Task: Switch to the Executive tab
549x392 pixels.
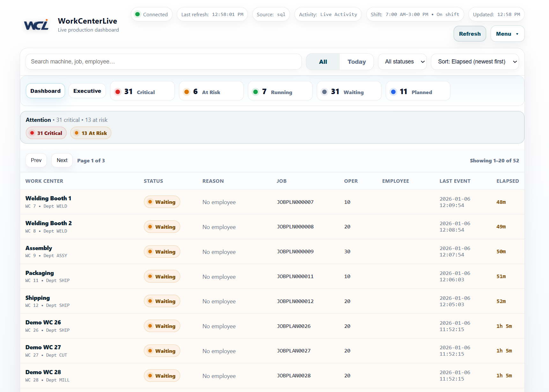Action: point(87,91)
